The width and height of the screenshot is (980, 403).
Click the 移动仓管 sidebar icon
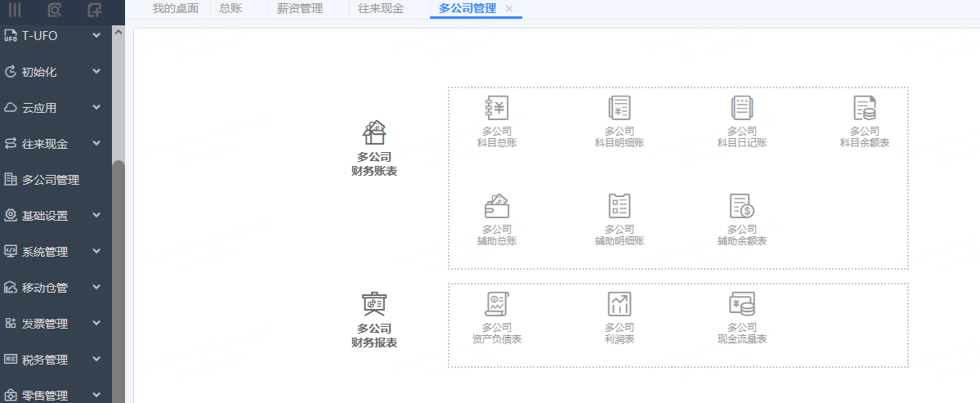pos(10,288)
